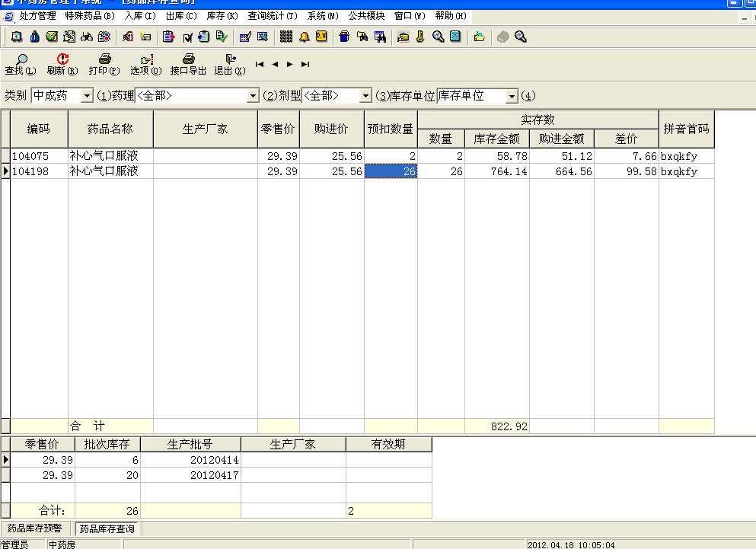Click the black checkmark checkbox toolbar icon
Screen dimensions: 756x549
click(187, 37)
